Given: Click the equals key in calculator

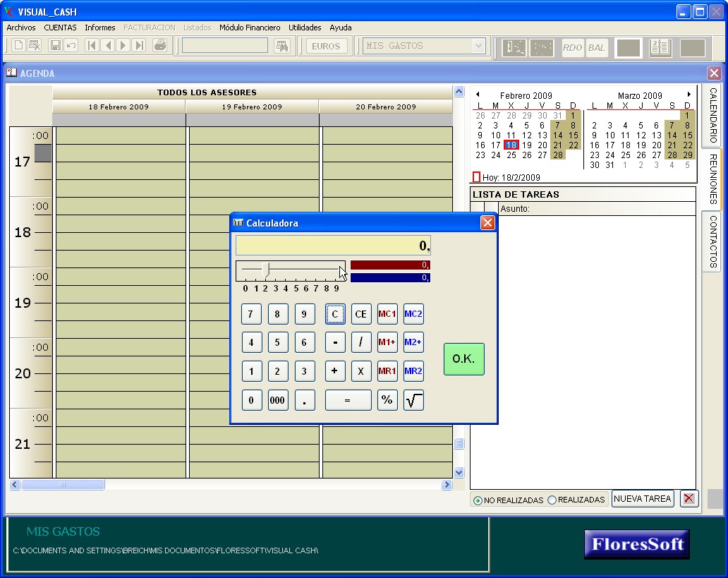Looking at the screenshot, I should coord(348,400).
